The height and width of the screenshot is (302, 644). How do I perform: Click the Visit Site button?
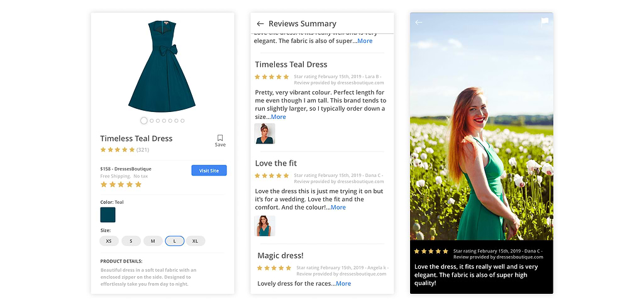[x=209, y=171]
